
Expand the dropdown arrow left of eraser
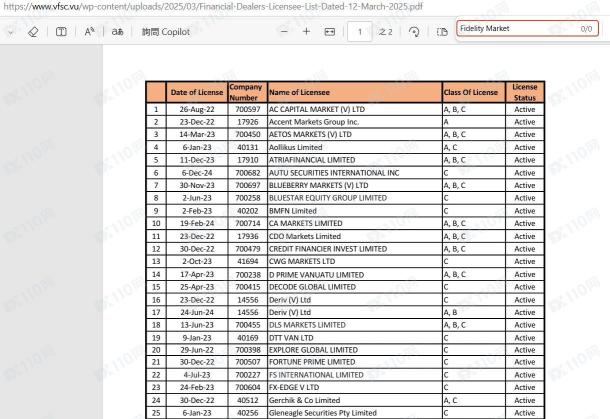(x=11, y=32)
